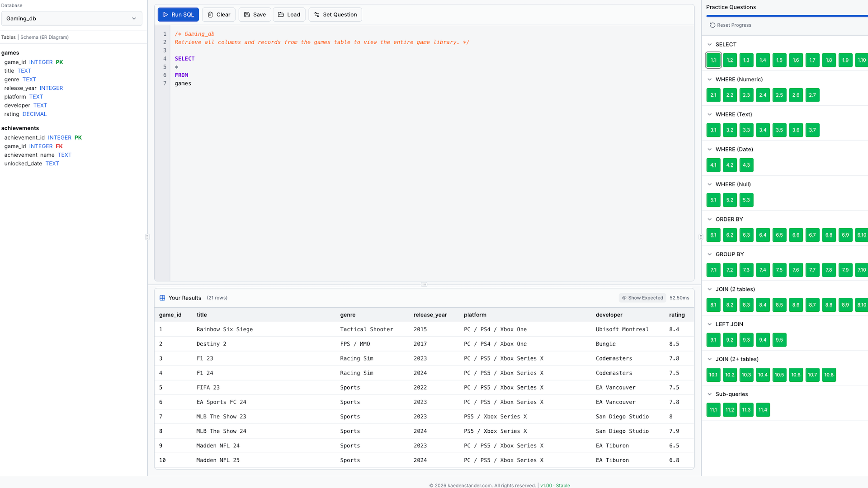Click the results table grid icon
868x488 pixels.
tap(162, 298)
